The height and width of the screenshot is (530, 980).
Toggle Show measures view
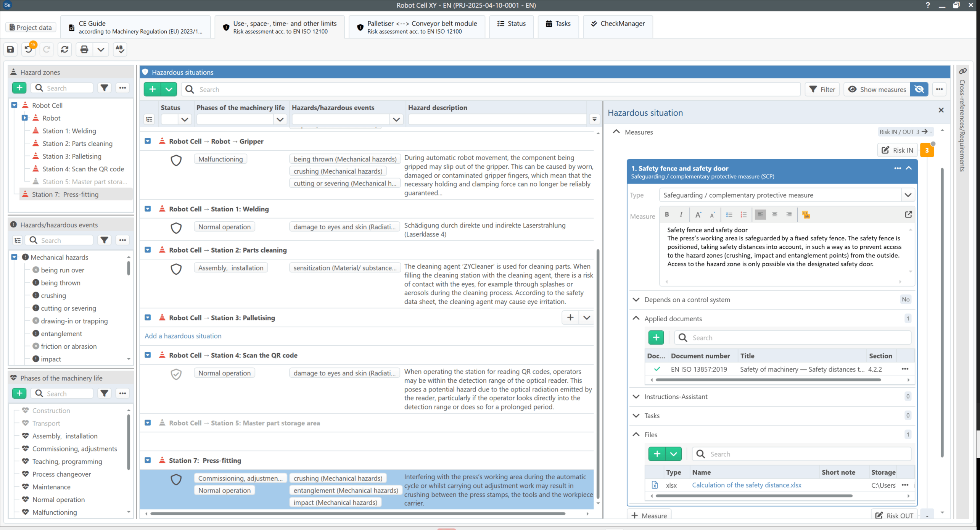pyautogui.click(x=877, y=89)
